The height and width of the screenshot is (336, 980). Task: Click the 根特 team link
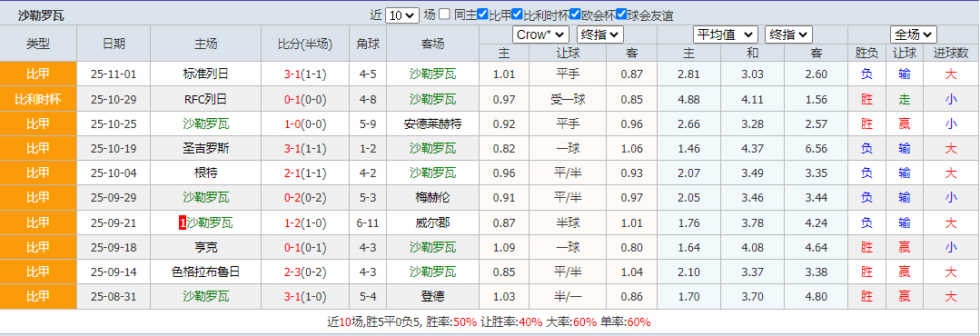[205, 173]
